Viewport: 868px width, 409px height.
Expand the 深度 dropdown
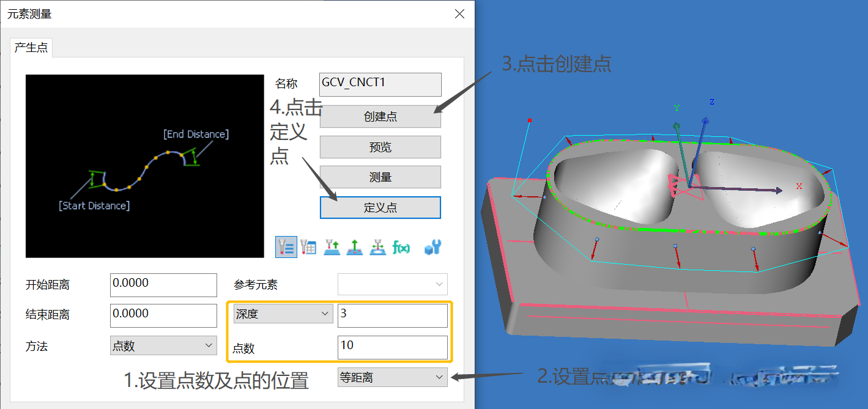coord(282,313)
